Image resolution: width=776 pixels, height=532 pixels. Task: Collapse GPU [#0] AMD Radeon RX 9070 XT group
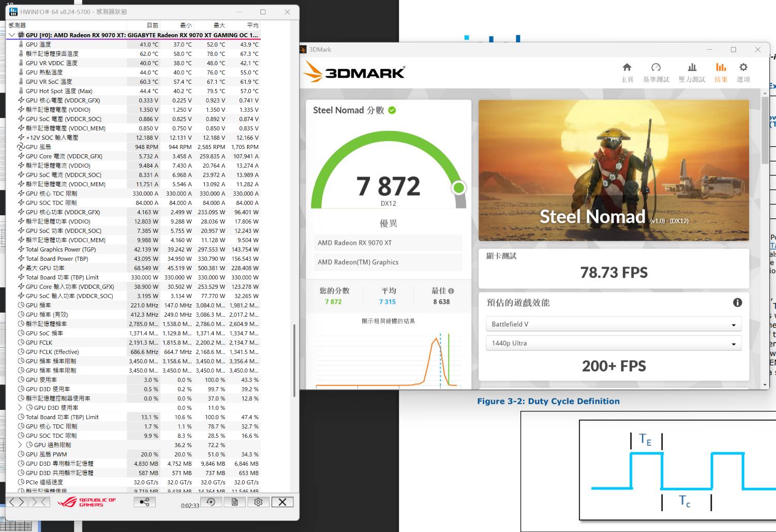point(12,35)
